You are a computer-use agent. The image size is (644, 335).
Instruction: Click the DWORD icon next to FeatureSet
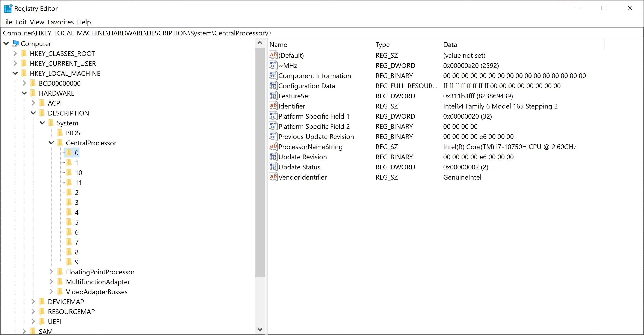coord(273,96)
